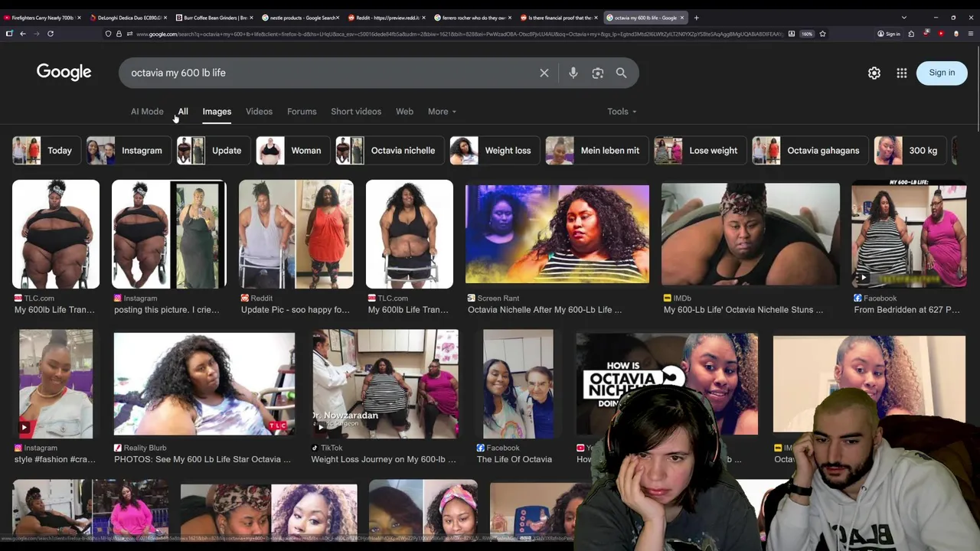Select the Update filter chip
980x551 pixels.
tap(214, 151)
